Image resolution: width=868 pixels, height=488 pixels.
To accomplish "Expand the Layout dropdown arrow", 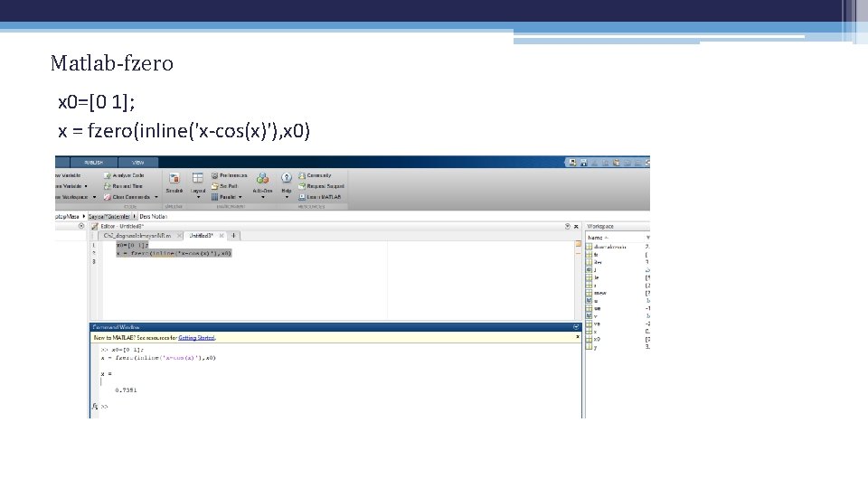I will [x=198, y=198].
